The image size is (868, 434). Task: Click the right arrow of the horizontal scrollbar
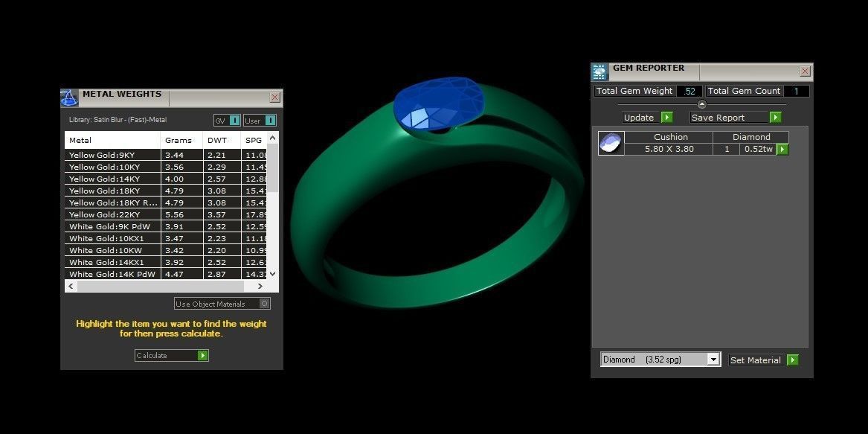(260, 286)
